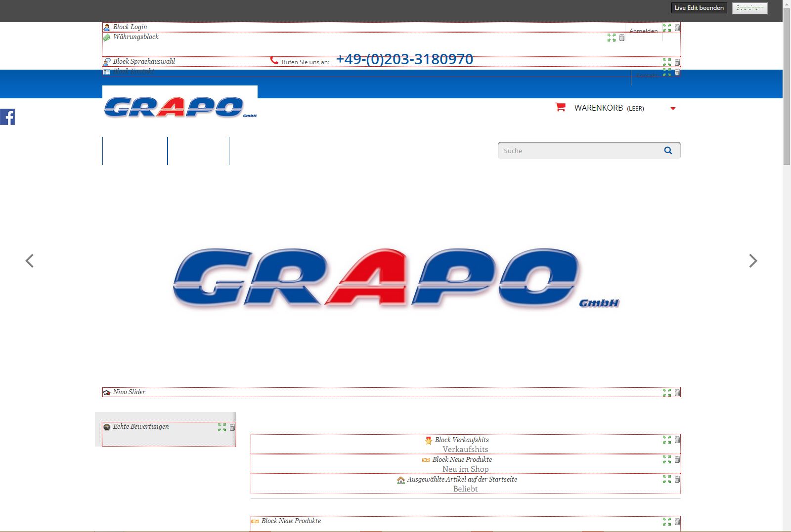Click the Speichern button
The width and height of the screenshot is (791, 532).
(x=749, y=8)
